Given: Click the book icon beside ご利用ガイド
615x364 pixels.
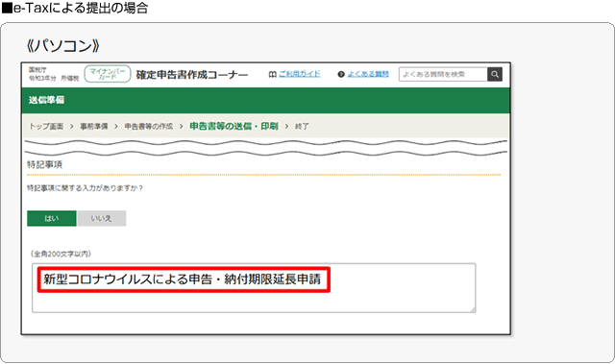Looking at the screenshot, I should tap(273, 74).
